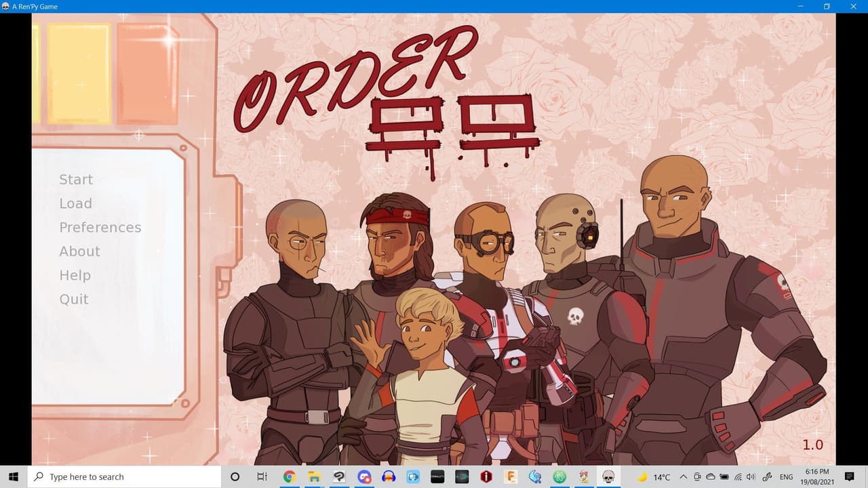868x488 pixels.
Task: Change the ENG input language
Action: click(787, 477)
